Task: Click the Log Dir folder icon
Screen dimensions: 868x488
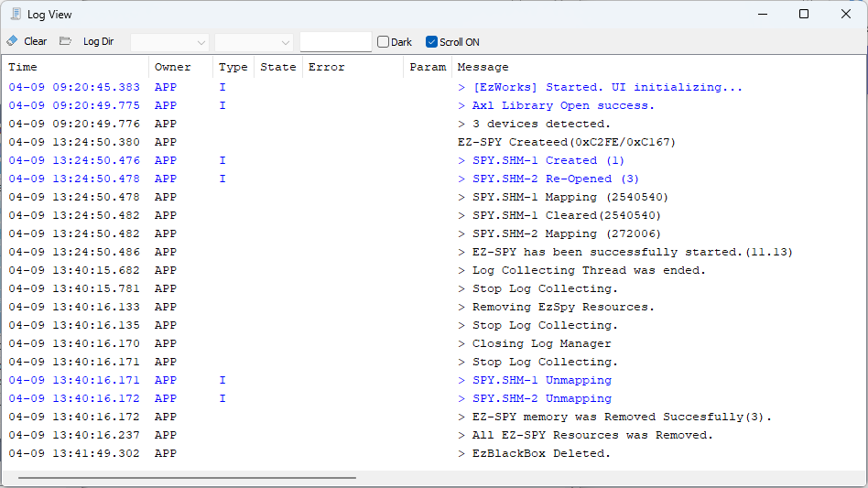Action: pyautogui.click(x=65, y=41)
